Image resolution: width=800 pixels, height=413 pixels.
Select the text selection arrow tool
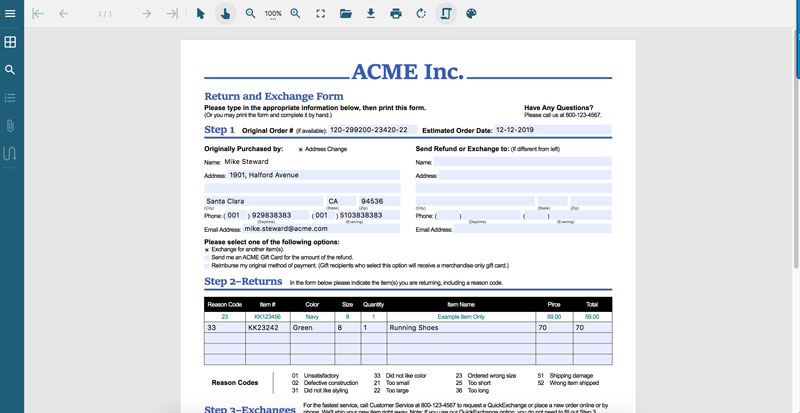201,14
